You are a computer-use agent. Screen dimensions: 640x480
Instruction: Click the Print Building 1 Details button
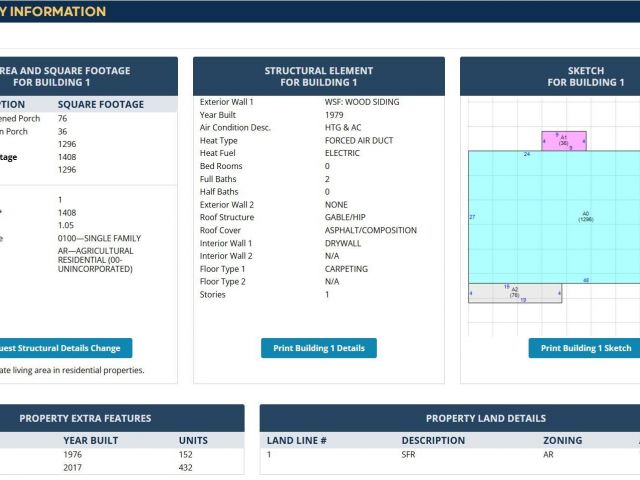[318, 348]
